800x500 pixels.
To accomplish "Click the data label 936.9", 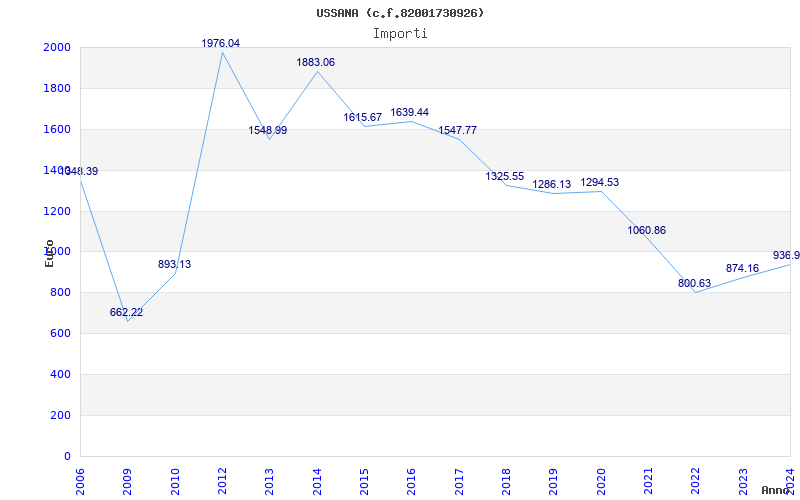I will [x=786, y=255].
